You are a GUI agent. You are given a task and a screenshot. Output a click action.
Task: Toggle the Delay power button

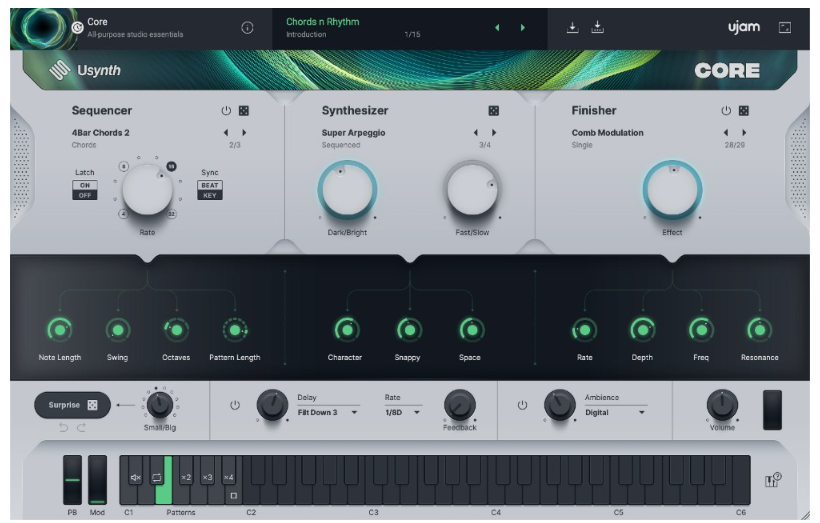click(235, 405)
